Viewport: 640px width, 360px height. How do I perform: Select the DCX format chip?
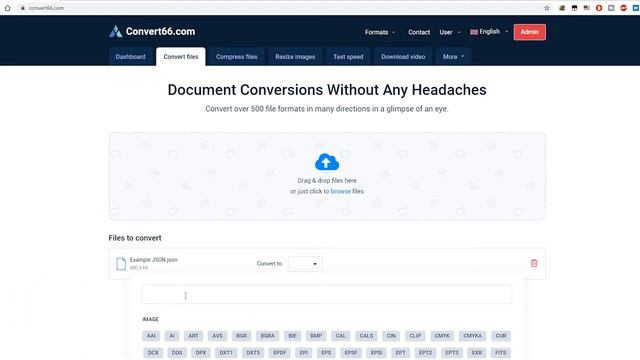tap(153, 353)
